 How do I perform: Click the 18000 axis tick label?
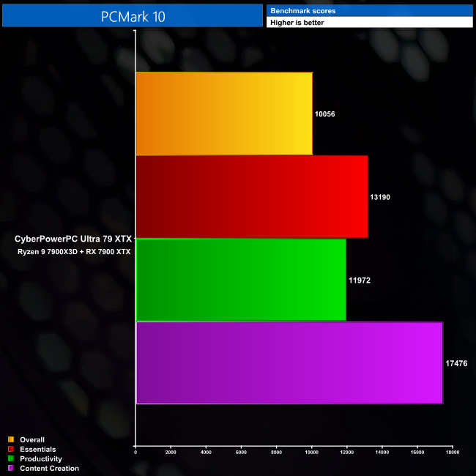(453, 453)
